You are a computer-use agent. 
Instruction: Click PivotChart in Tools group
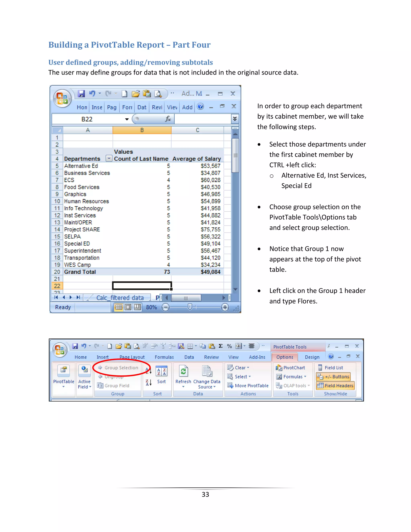tap(290, 368)
